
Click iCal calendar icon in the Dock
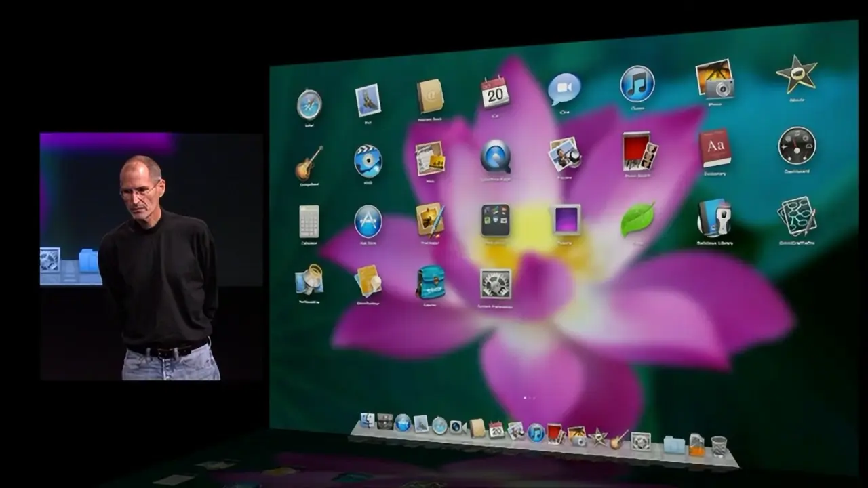click(496, 430)
